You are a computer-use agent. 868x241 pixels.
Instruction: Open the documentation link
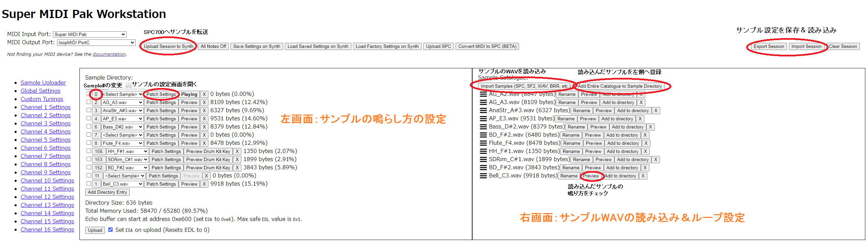pyautogui.click(x=109, y=54)
